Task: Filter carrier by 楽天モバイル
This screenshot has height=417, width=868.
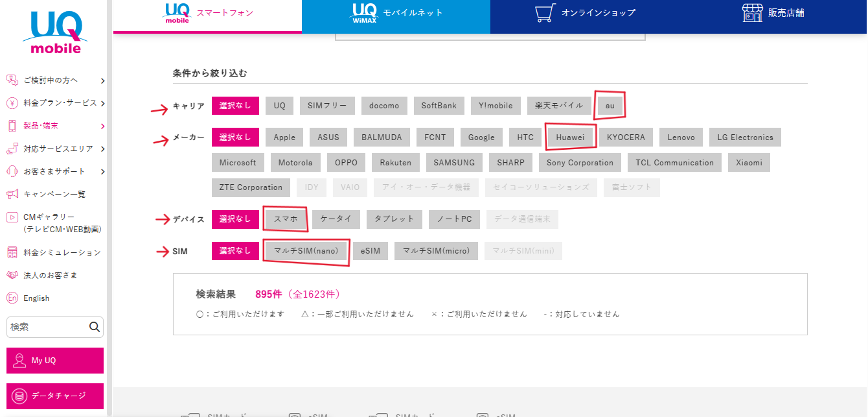Action: (x=559, y=106)
